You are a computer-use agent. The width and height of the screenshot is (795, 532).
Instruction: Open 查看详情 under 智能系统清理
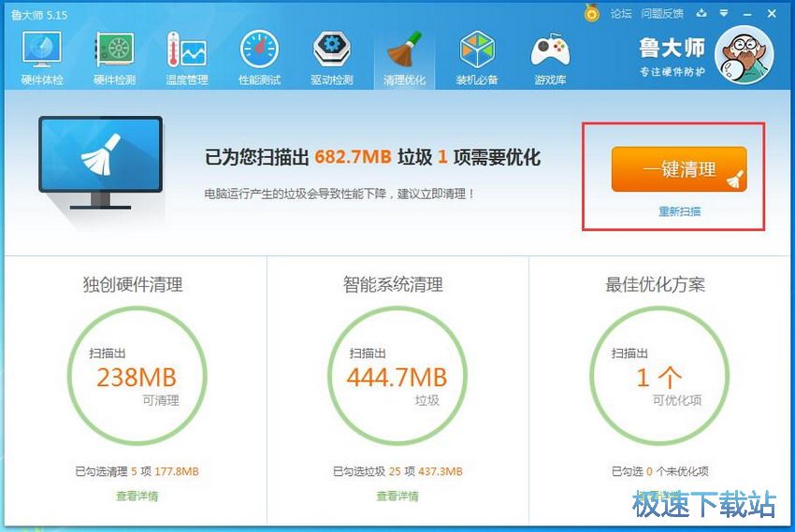[x=397, y=496]
